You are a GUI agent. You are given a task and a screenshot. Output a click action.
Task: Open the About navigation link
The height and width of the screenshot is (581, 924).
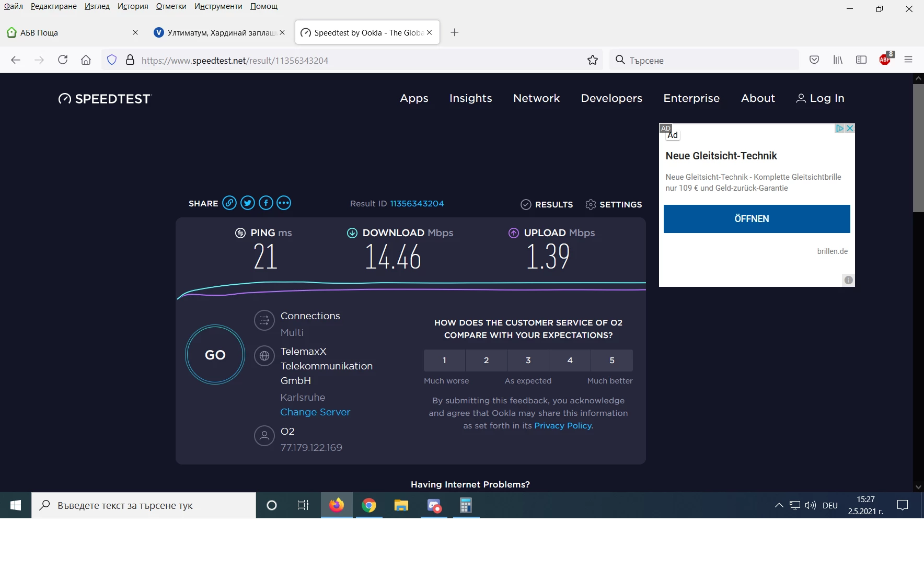coord(758,98)
